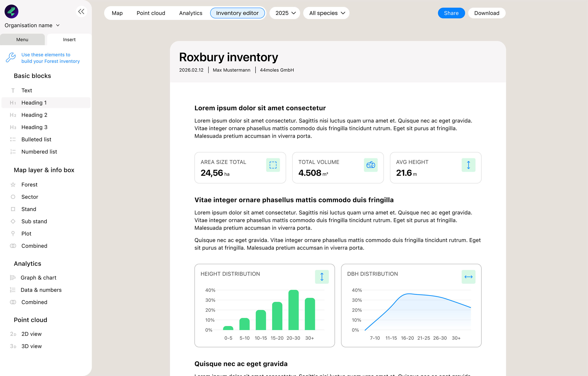Click the area size dashed-square icon

click(273, 165)
